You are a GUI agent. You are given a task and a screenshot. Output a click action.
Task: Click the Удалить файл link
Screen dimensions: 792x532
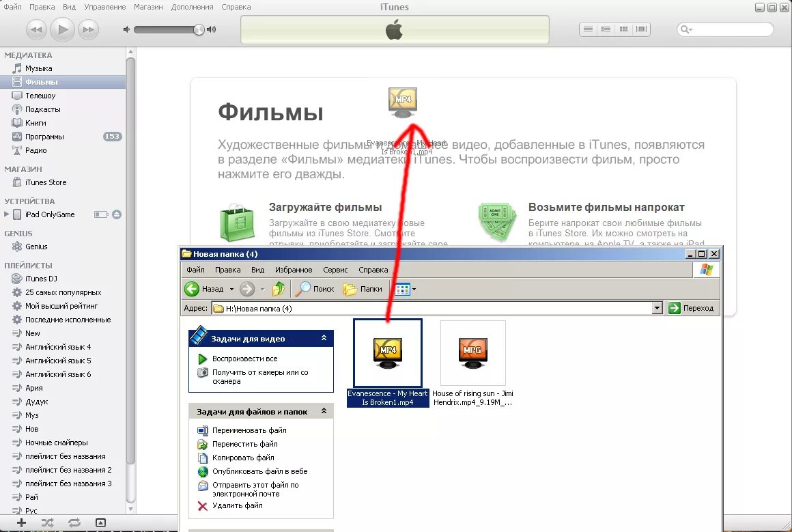237,505
